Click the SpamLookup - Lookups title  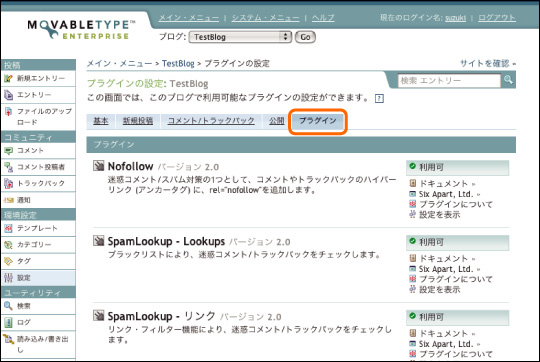pyautogui.click(x=166, y=241)
